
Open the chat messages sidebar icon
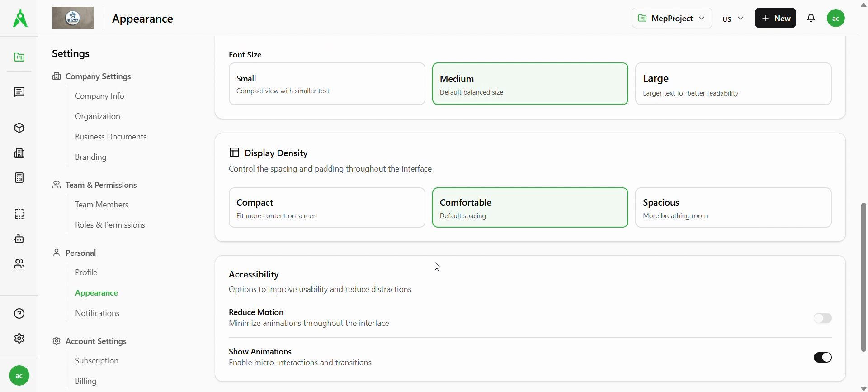click(x=19, y=92)
